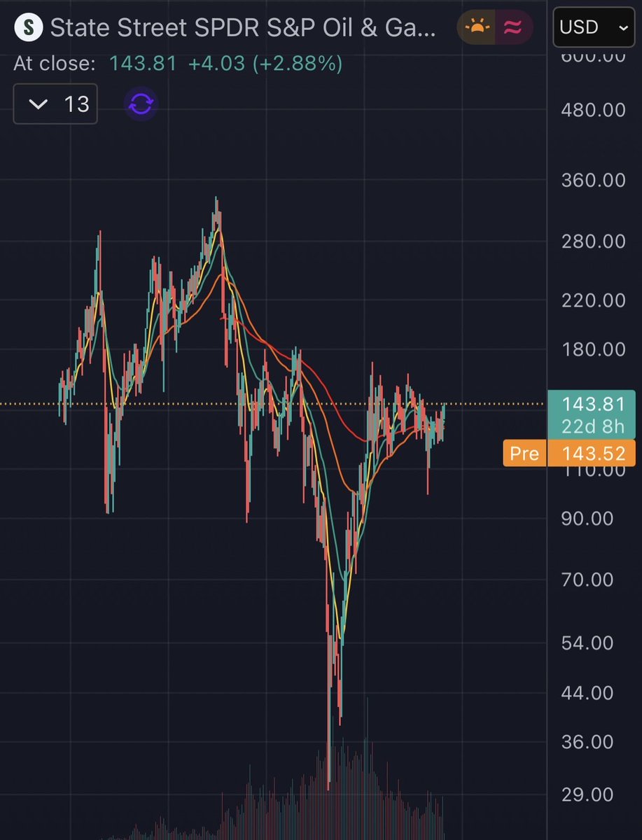Click the 90.00 price axis label
Image resolution: width=642 pixels, height=840 pixels.
coord(587,518)
